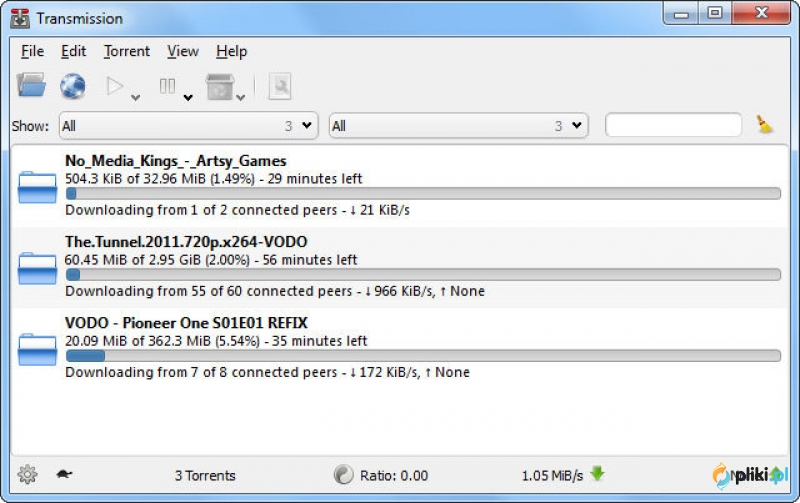Clear filter with the broom icon

point(764,124)
